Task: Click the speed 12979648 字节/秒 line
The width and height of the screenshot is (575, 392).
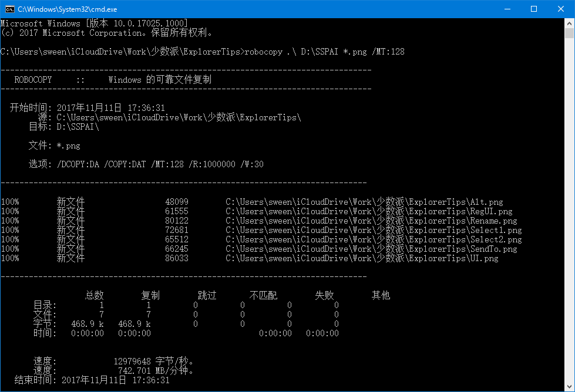Action: tap(113, 361)
